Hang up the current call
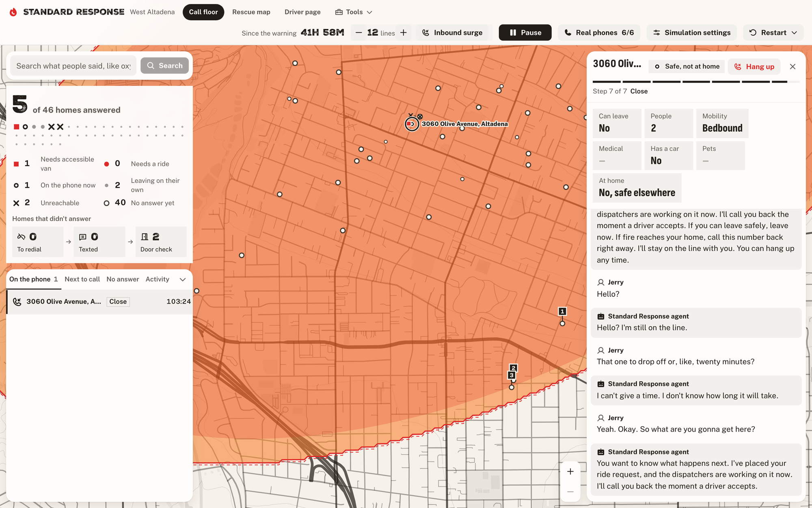This screenshot has width=812, height=508. (x=754, y=67)
